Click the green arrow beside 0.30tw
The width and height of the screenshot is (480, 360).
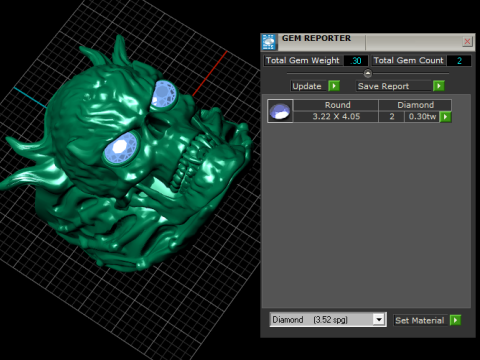point(445,117)
